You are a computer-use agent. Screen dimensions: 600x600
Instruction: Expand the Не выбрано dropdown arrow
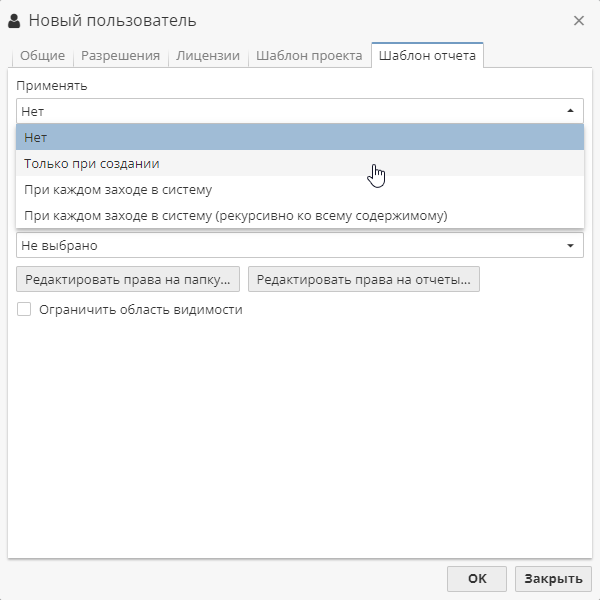click(x=570, y=246)
